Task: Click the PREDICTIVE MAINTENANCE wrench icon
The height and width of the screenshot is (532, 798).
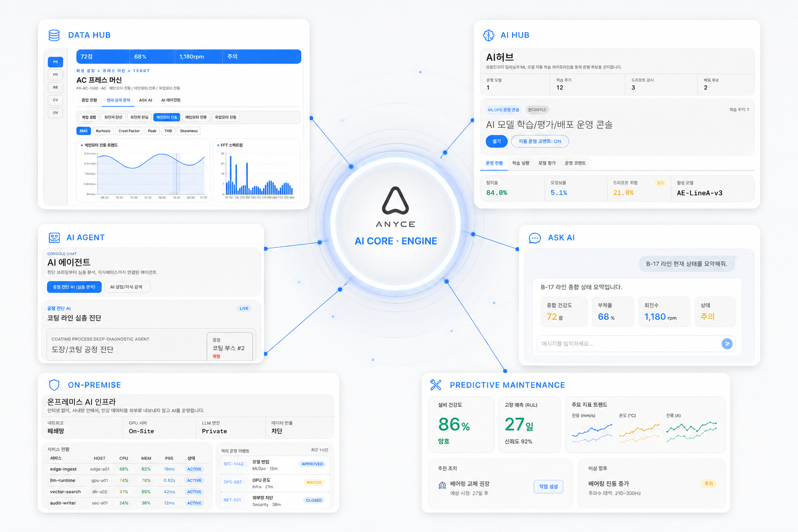Action: click(x=436, y=385)
